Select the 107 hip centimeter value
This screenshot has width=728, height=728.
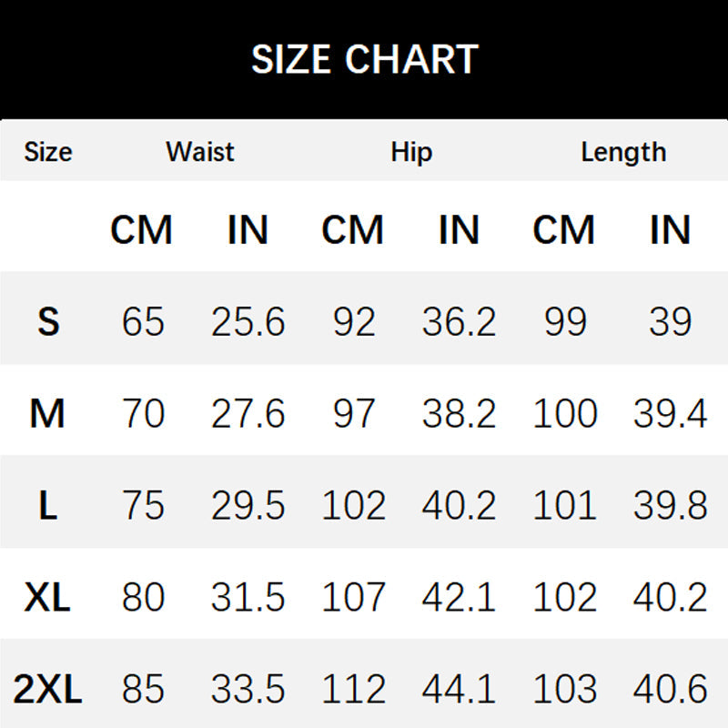point(353,598)
